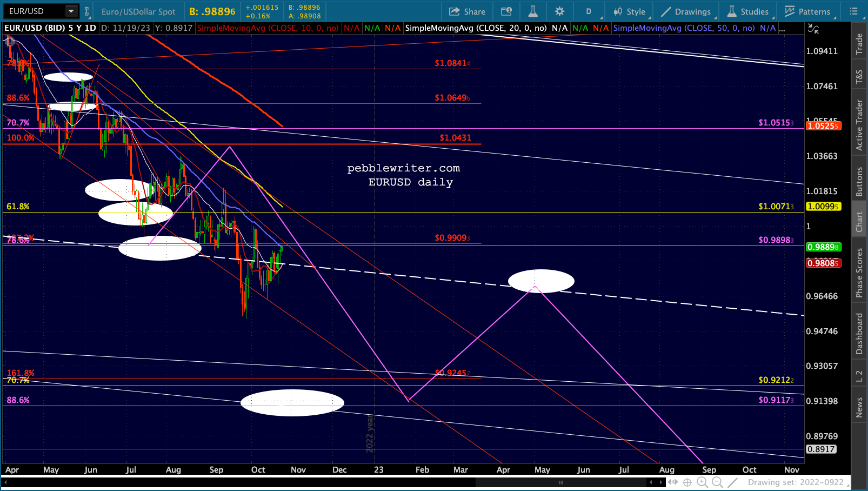Click the pebblewriter.com EURUSD daily note
The width and height of the screenshot is (868, 491).
404,175
